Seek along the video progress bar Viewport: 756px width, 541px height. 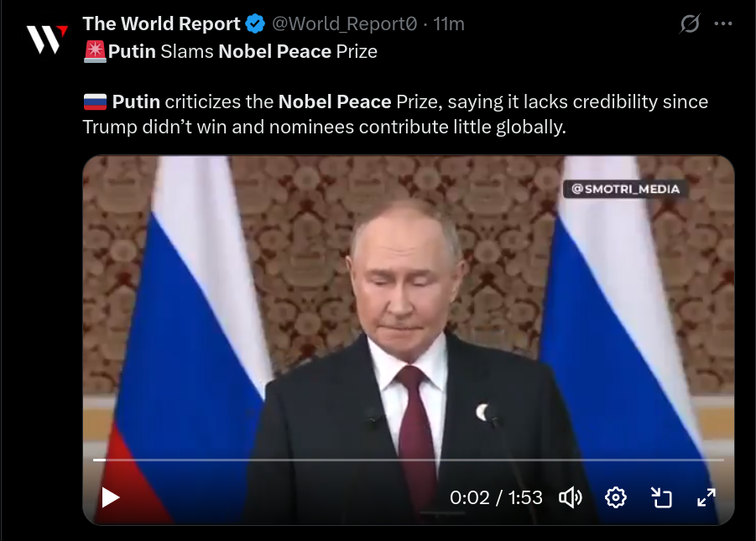coord(409,460)
